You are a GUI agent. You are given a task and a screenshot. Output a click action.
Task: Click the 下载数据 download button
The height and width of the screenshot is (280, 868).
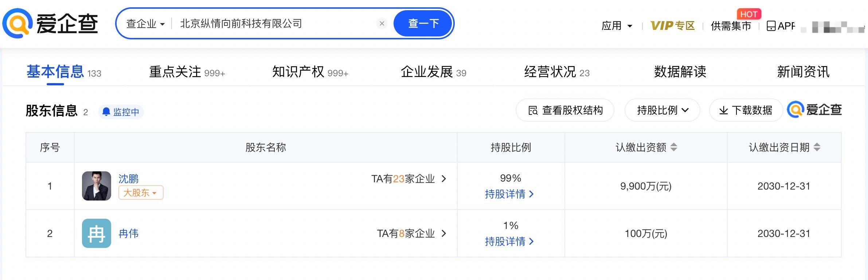[746, 110]
